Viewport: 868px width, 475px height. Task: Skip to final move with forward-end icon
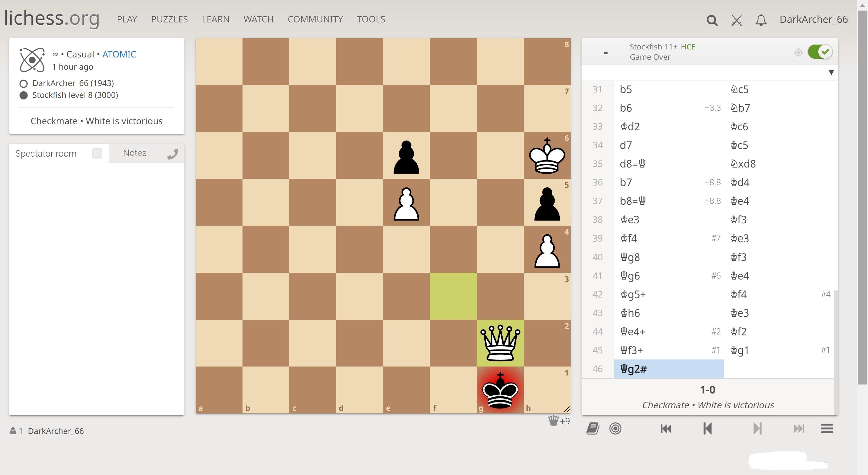[x=800, y=428]
